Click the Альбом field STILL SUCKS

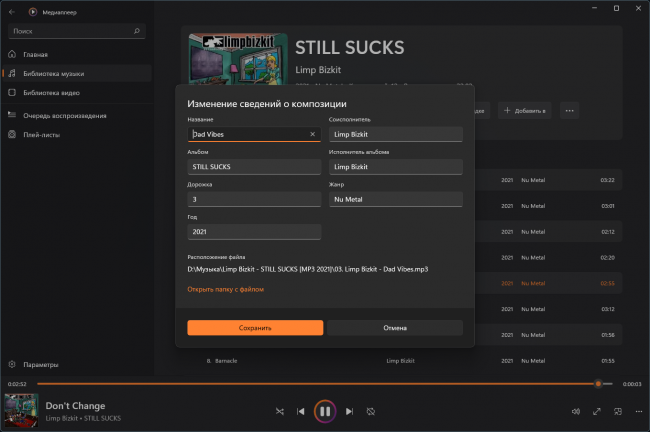pyautogui.click(x=254, y=167)
